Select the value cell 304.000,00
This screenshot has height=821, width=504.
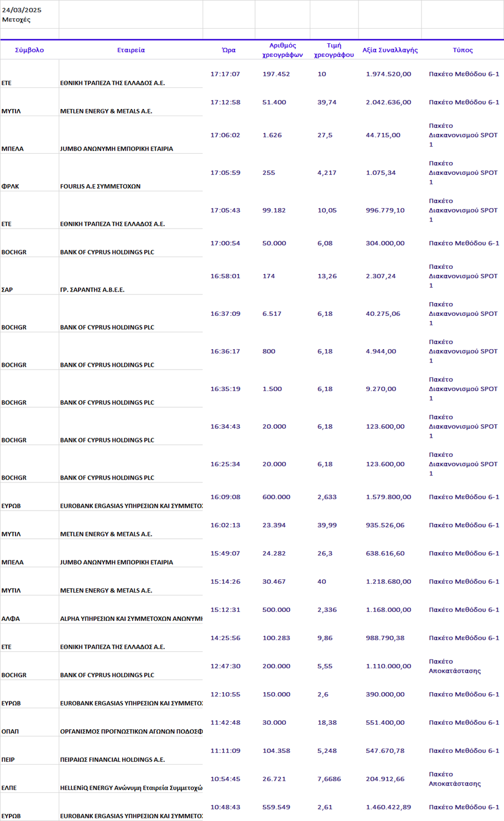385,243
